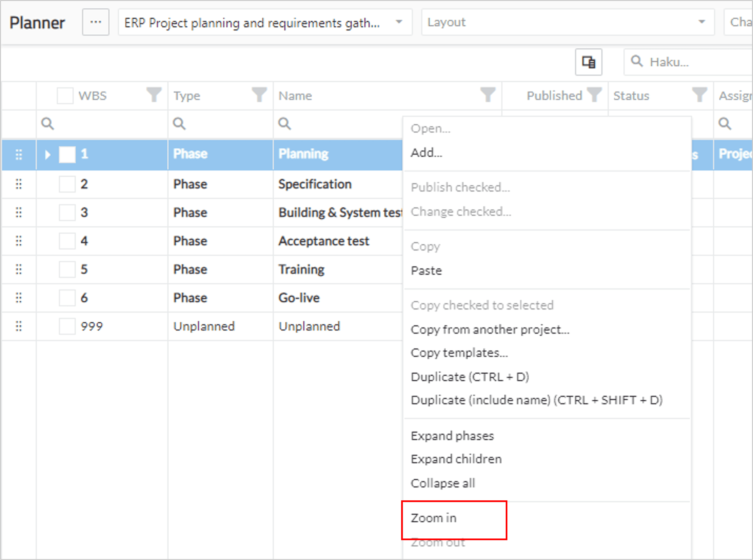Open the WBS column filter icon
This screenshot has height=560, width=753.
point(154,95)
